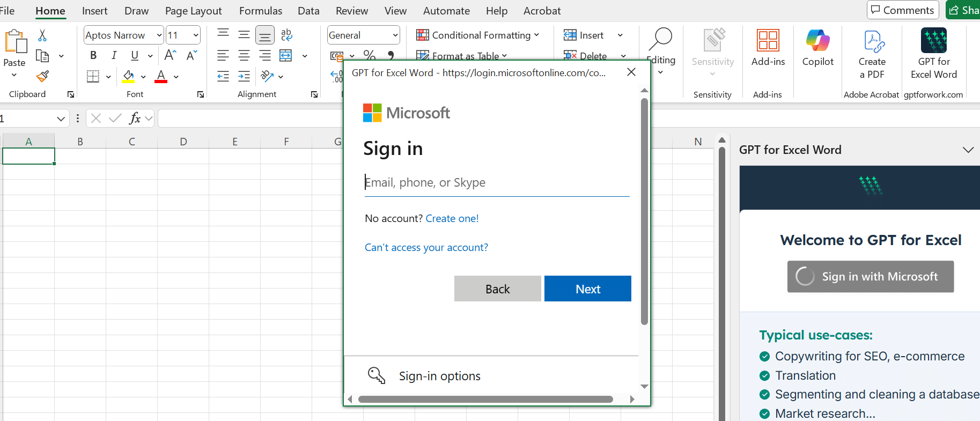
Task: Open Alignment settings dialog launcher
Action: (314, 94)
